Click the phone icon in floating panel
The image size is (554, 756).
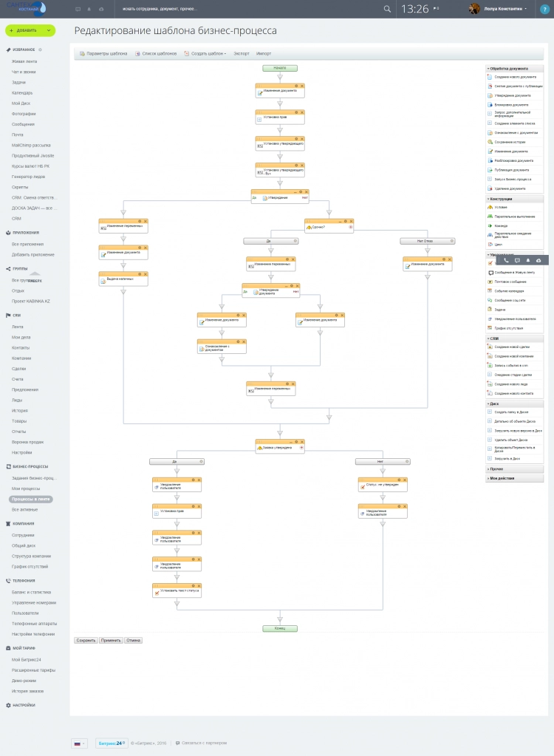tap(506, 260)
